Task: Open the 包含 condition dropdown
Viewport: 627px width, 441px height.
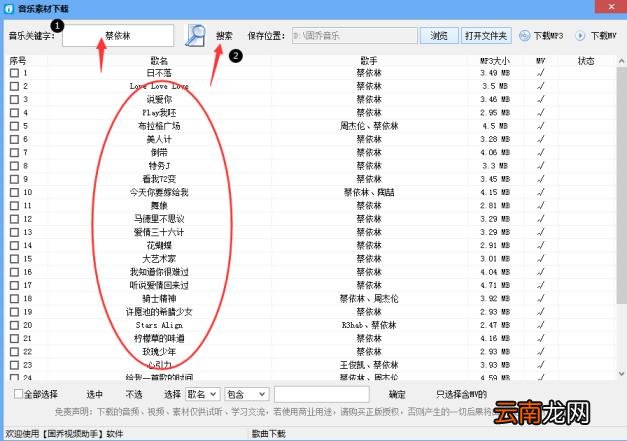Action: click(247, 394)
